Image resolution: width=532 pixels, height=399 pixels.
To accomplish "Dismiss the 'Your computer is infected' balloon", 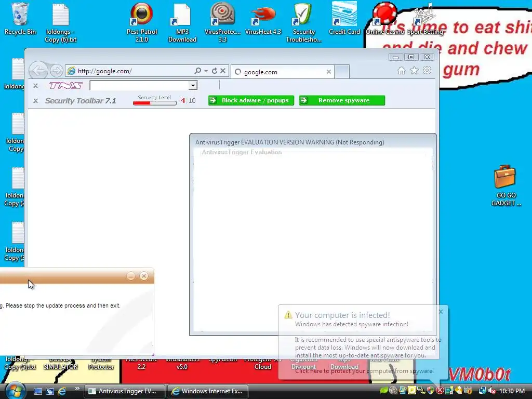I will (441, 312).
